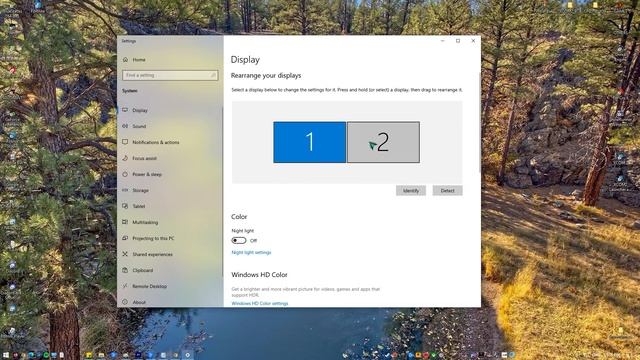This screenshot has width=640, height=360.
Task: Open the Windows Start menu
Action: [x=6, y=355]
